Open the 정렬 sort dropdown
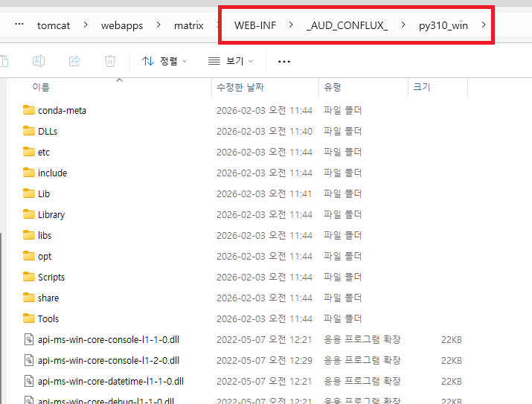 tap(164, 61)
